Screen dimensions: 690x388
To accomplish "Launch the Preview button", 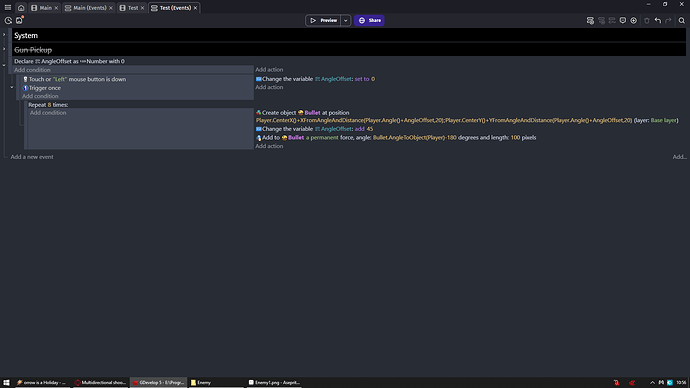I will click(x=323, y=20).
